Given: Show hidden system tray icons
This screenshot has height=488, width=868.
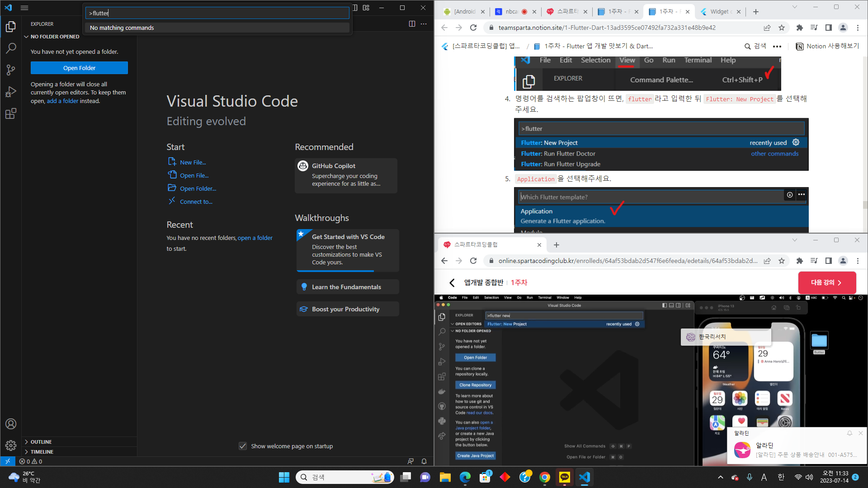Looking at the screenshot, I should [721, 477].
